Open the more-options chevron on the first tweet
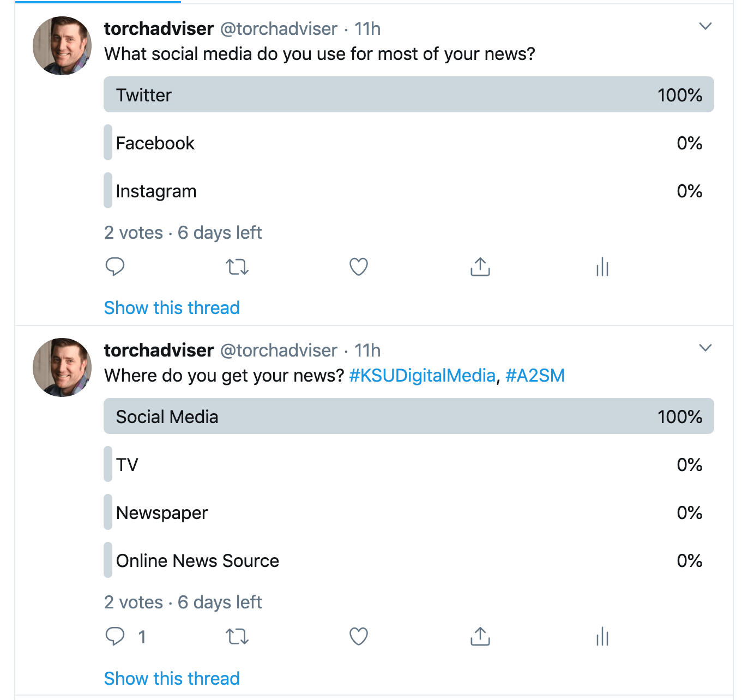748x700 pixels. coord(705,26)
